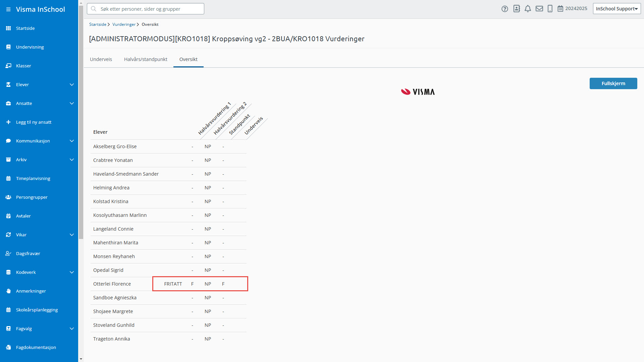Click the mobile phone icon

550,9
